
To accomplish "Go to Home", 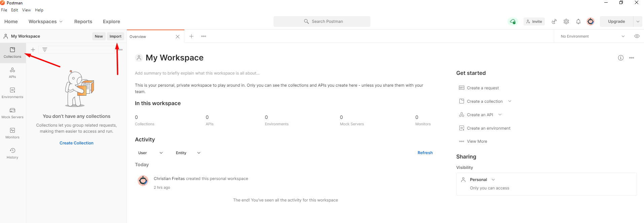I will tap(11, 21).
